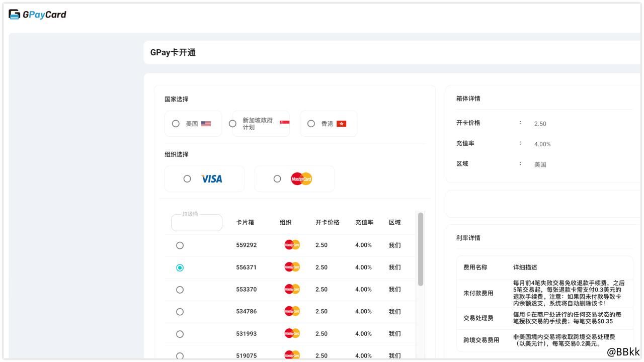Select radio button for card bin 534786

point(180,312)
